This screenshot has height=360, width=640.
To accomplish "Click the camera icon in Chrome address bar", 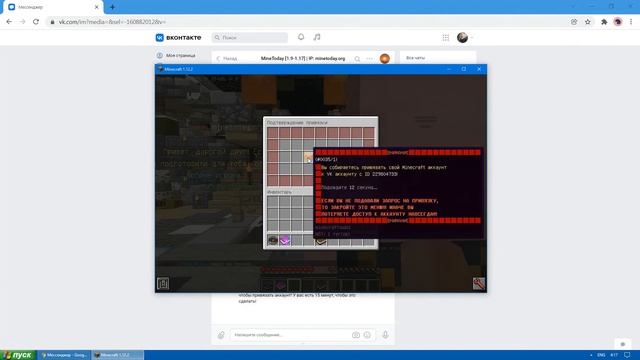I will pos(574,22).
